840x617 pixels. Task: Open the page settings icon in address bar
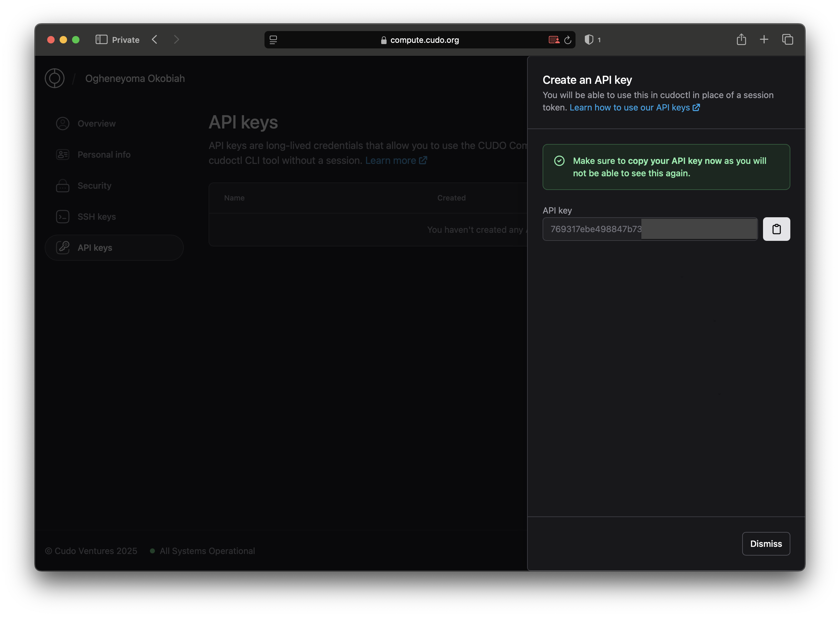tap(273, 40)
